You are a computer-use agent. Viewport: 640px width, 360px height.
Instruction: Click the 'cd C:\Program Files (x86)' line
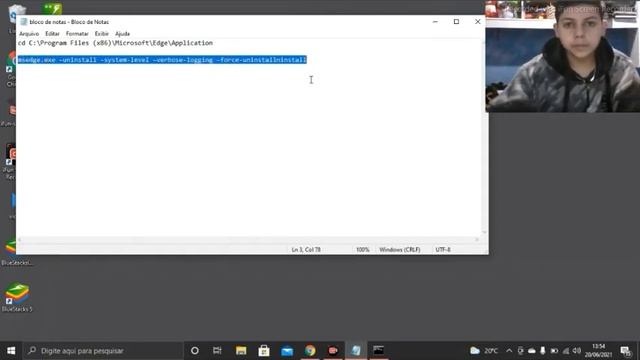pos(115,43)
